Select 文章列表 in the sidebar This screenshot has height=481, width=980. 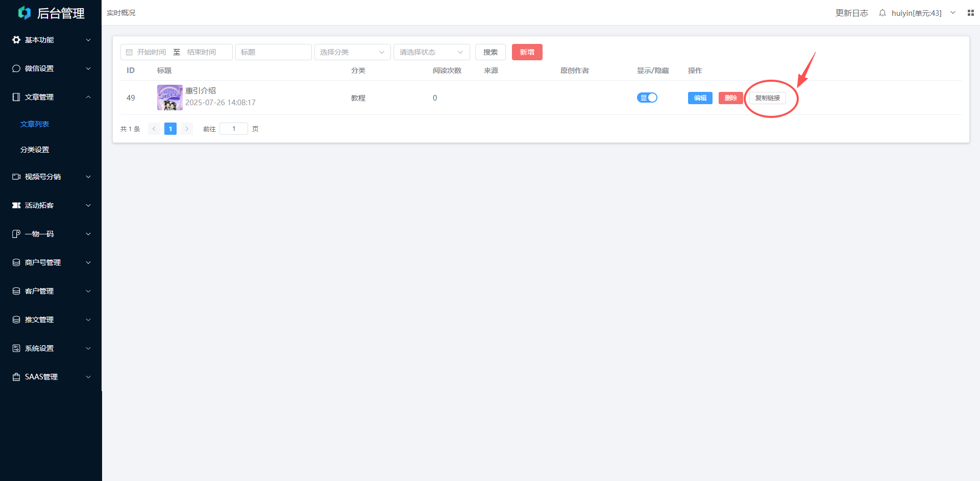pos(35,124)
